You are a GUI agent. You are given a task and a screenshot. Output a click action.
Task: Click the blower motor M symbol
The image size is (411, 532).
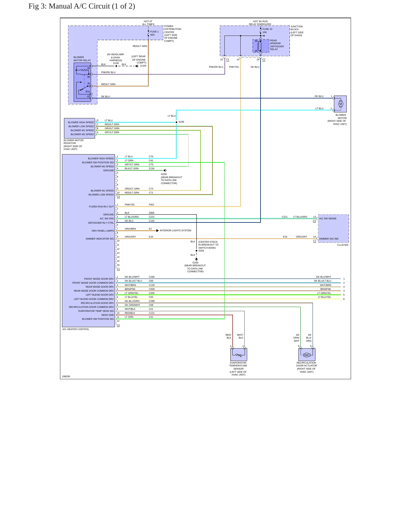coord(340,104)
